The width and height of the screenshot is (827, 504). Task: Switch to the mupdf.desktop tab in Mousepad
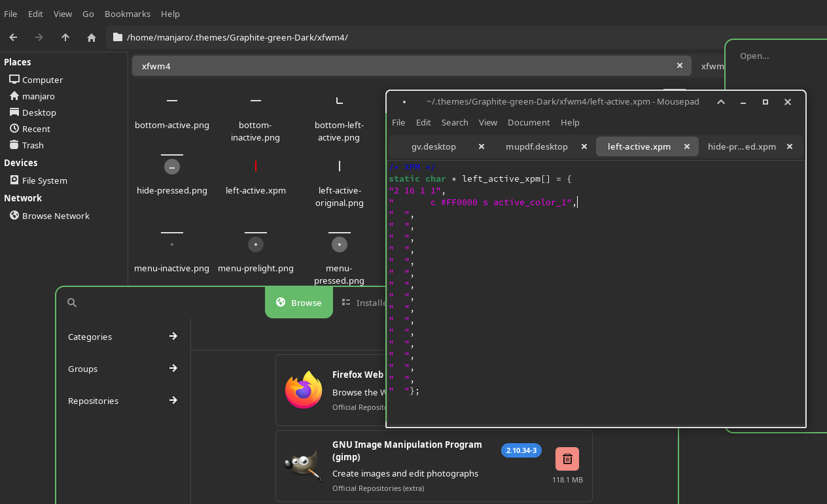(x=537, y=146)
